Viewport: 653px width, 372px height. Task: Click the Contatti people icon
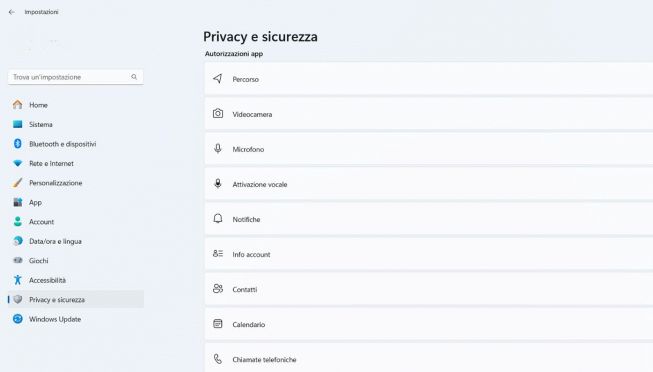[218, 289]
